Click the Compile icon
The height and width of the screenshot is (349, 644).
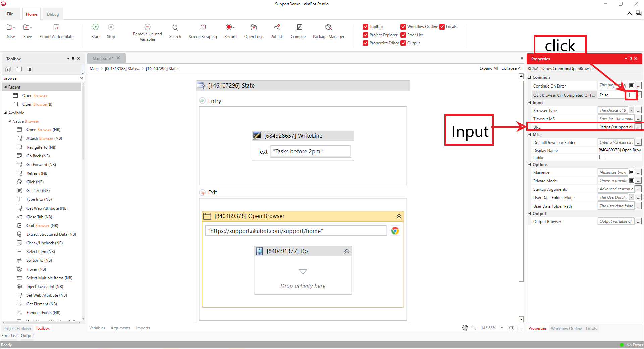298,27
